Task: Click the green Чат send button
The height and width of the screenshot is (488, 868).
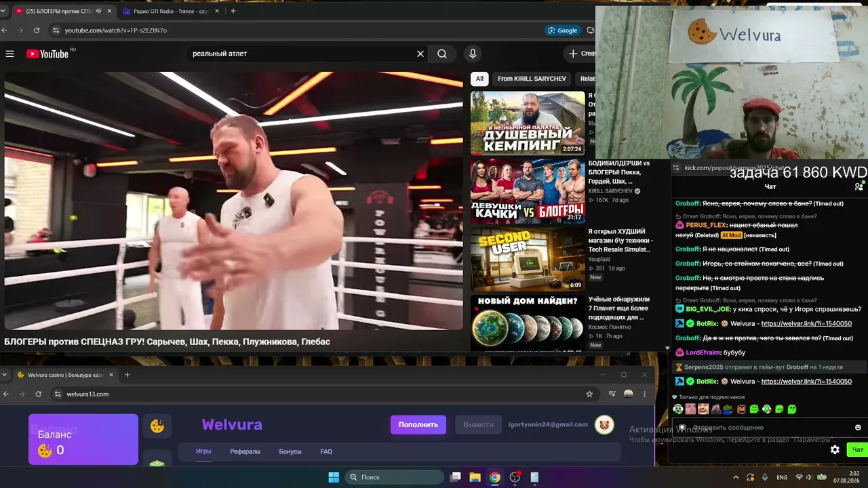Action: pos(857,449)
